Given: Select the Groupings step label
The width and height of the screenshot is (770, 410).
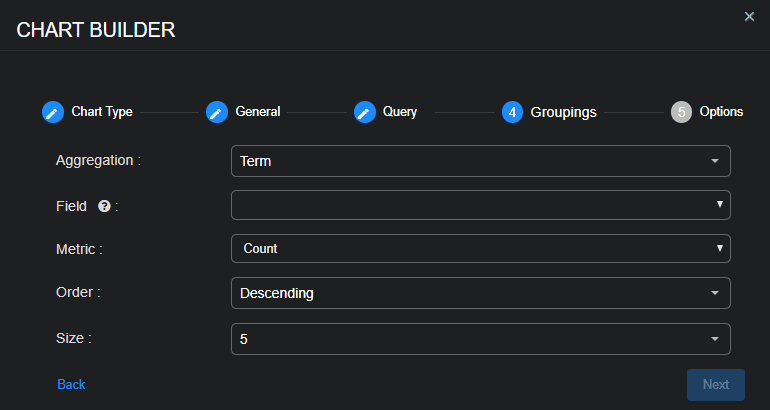Looking at the screenshot, I should click(563, 112).
